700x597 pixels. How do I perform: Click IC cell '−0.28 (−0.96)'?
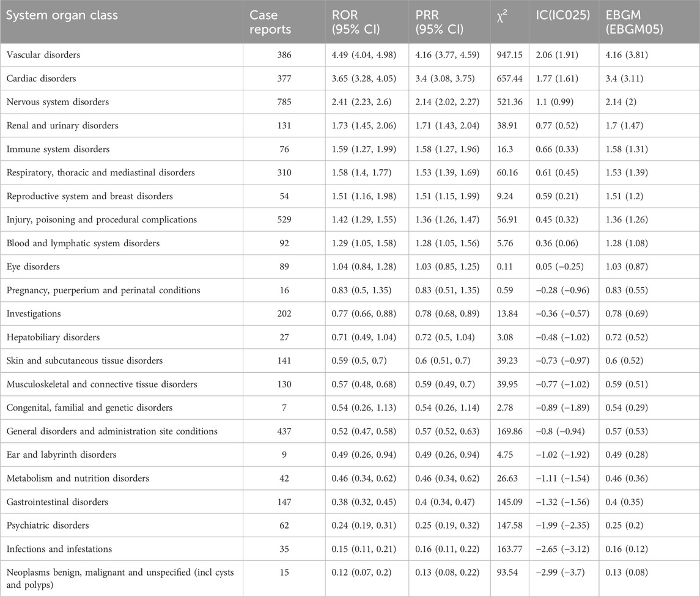click(562, 290)
